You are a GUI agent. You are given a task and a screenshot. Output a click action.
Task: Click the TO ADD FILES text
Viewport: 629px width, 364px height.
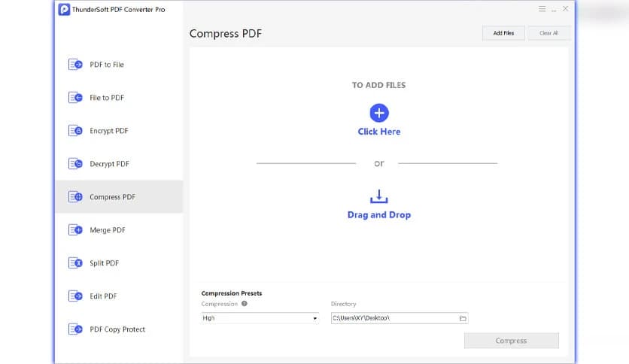(x=378, y=85)
